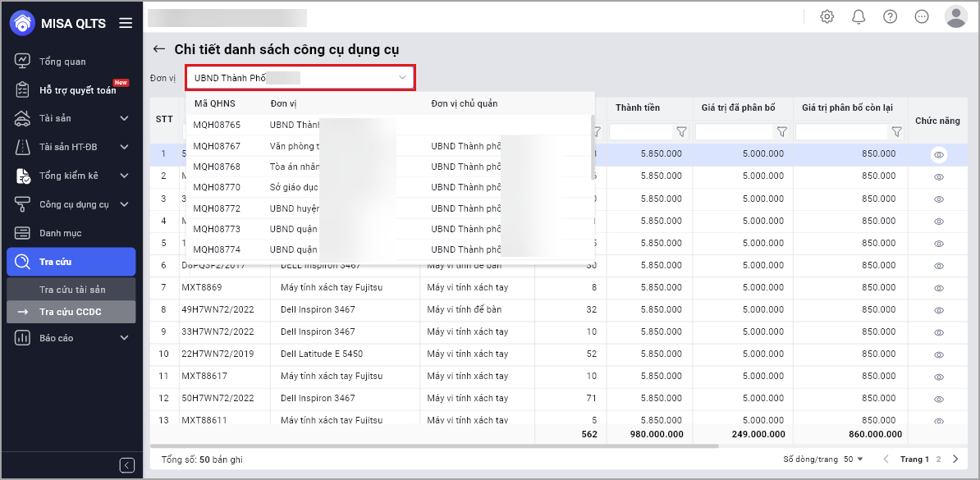Select unit MQH08768 from dropdown list
The width and height of the screenshot is (980, 480).
[387, 167]
